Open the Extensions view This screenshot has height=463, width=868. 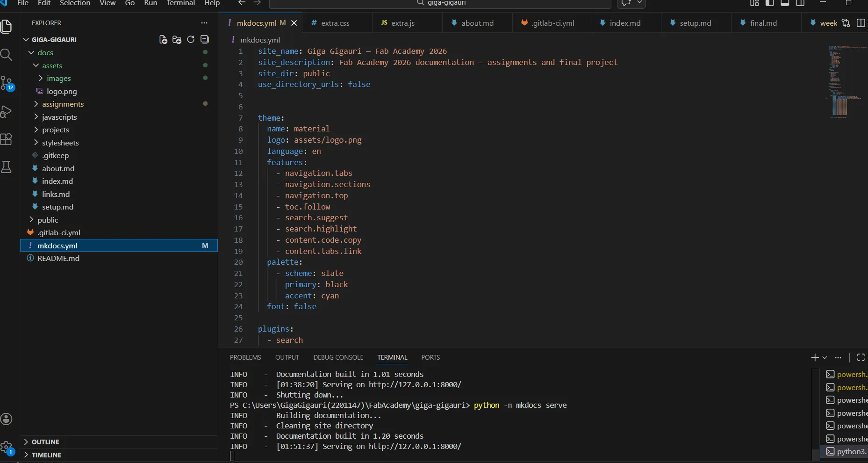pos(7,139)
